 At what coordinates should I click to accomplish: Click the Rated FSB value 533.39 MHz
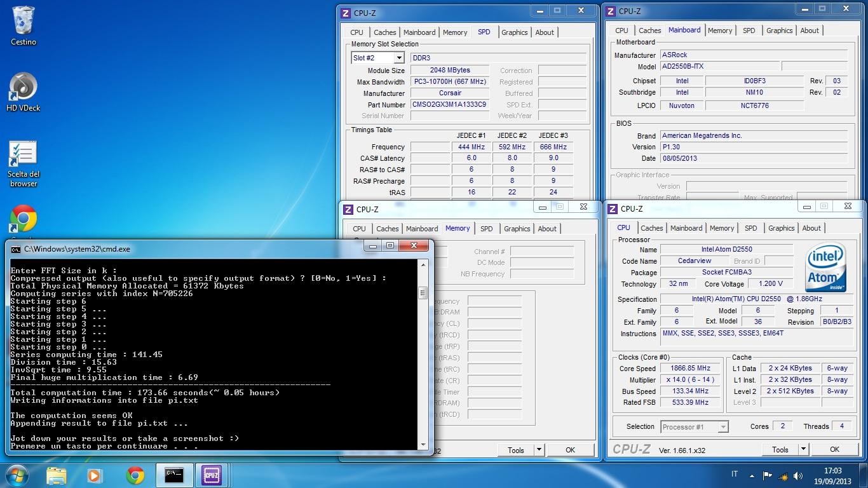690,403
